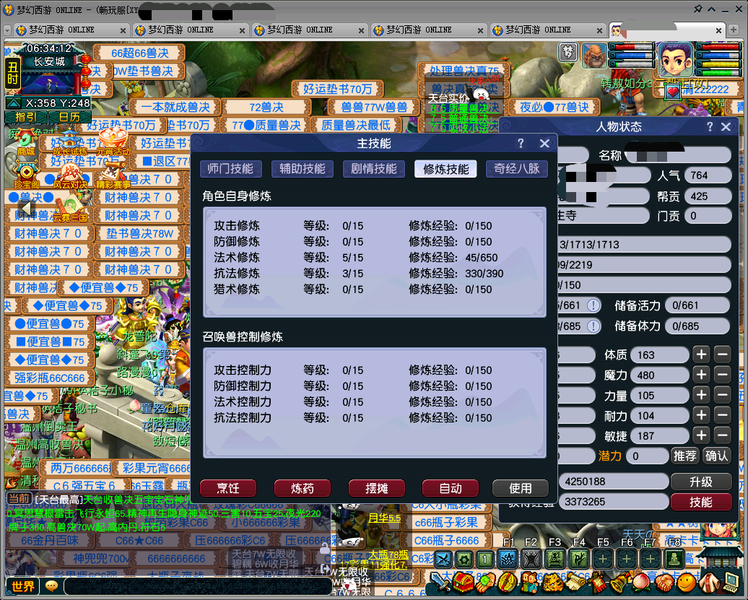Open help in 主技能 dialog
The image size is (748, 600).
[521, 143]
